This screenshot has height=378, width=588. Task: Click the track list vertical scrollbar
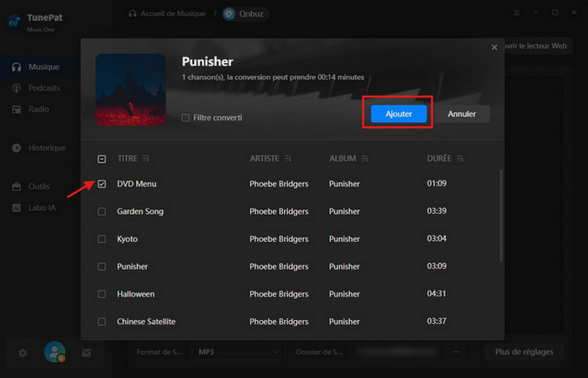(x=501, y=218)
